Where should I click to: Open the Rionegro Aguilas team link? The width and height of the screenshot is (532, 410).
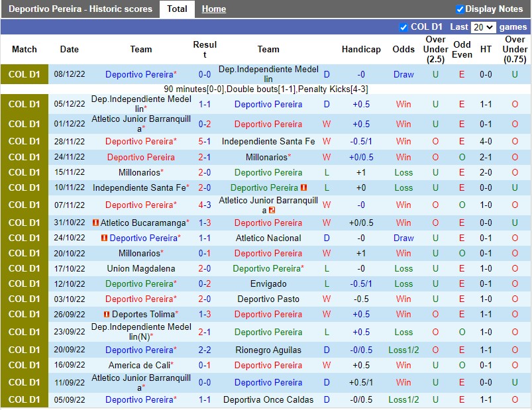(268, 350)
